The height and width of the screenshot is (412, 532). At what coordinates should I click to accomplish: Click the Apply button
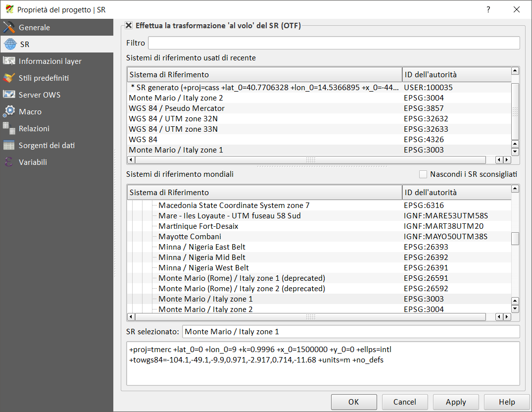[x=456, y=402]
